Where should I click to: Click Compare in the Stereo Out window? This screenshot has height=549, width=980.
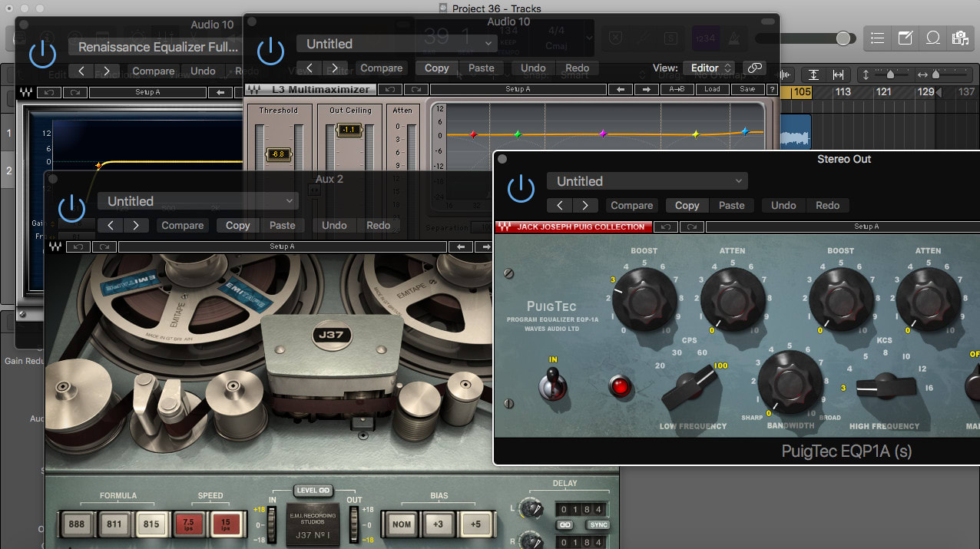[631, 205]
